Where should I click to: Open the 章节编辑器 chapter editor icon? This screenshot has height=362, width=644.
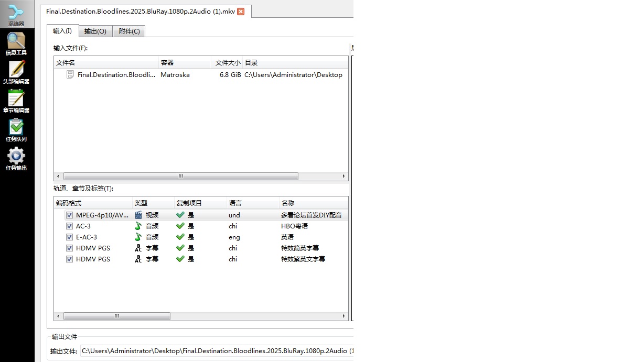coord(16,101)
